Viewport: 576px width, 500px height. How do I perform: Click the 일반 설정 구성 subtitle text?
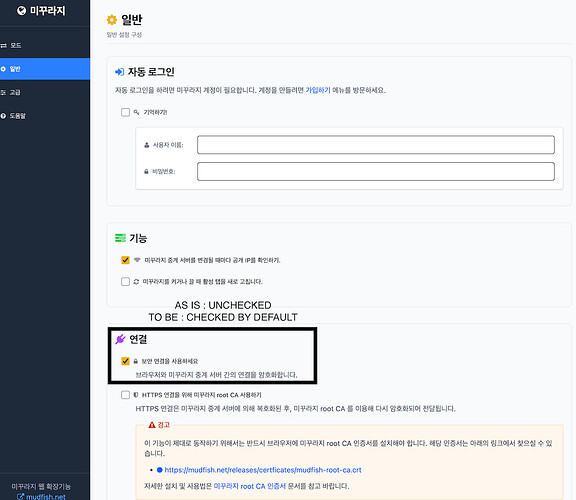[x=124, y=35]
